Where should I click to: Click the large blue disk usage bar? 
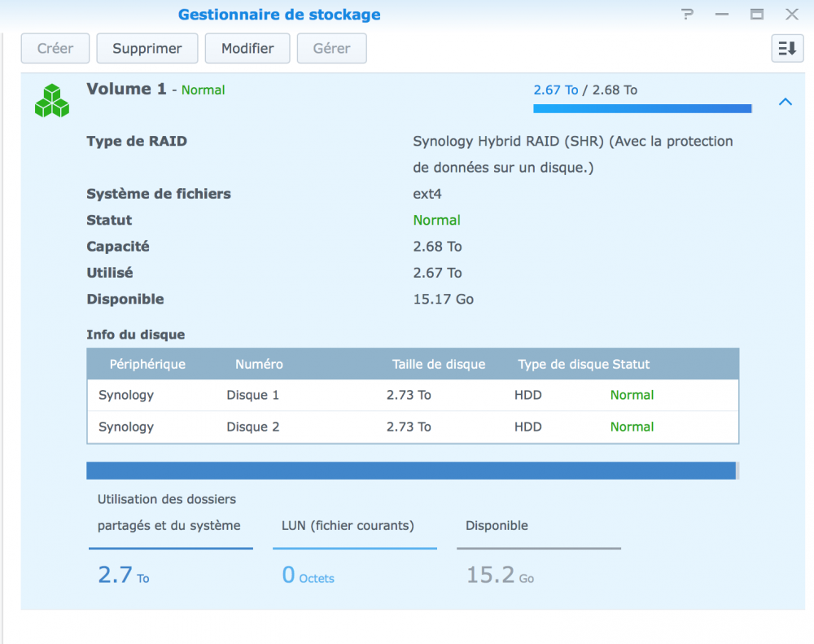pos(411,471)
